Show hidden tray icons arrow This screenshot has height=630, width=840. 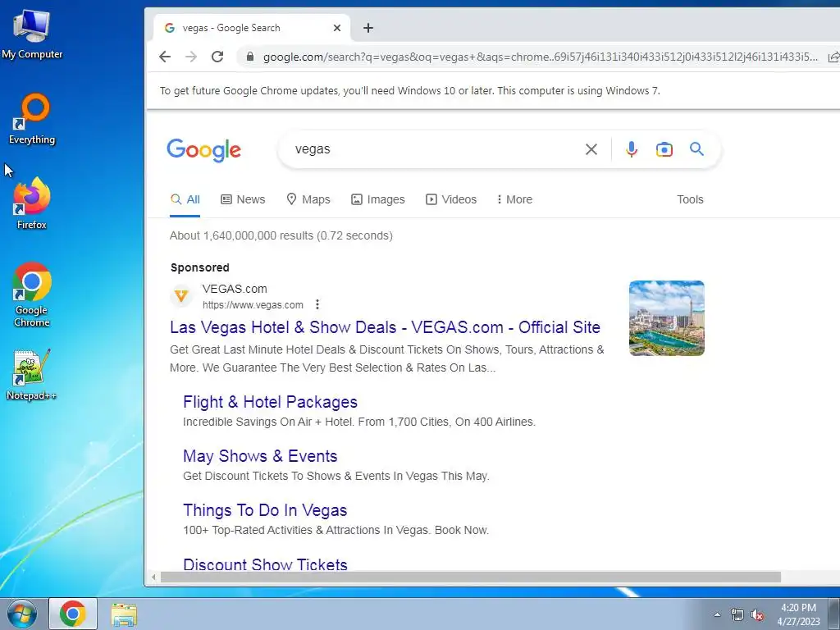click(717, 615)
